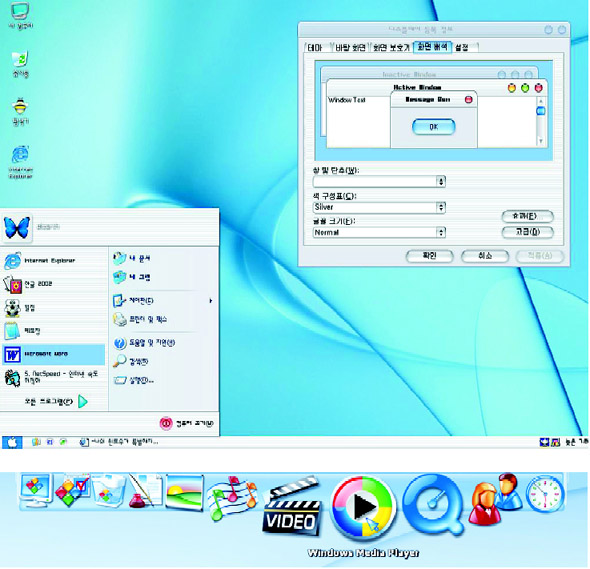The height and width of the screenshot is (569, 590).
Task: Open the Recycle Bin desktop icon
Action: [20, 64]
